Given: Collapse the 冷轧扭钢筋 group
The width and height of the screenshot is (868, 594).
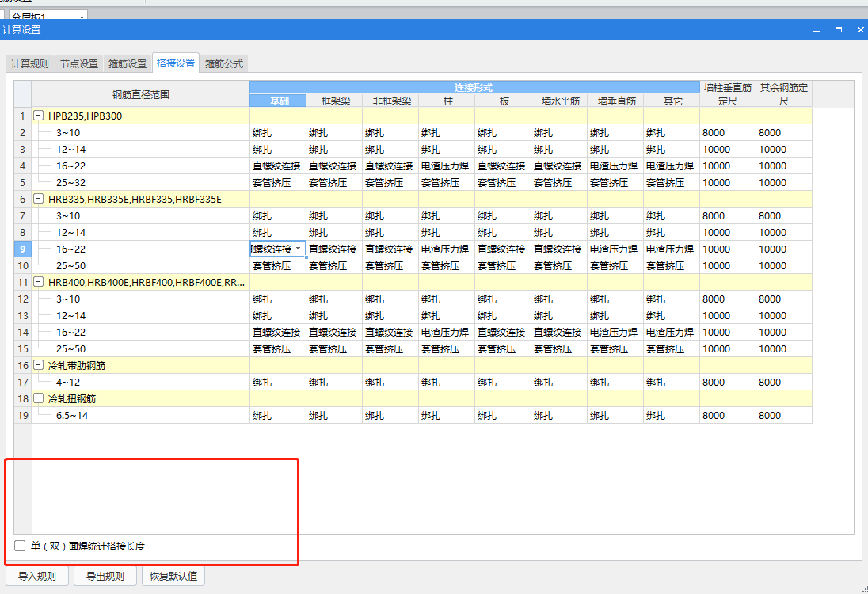Looking at the screenshot, I should 39,398.
